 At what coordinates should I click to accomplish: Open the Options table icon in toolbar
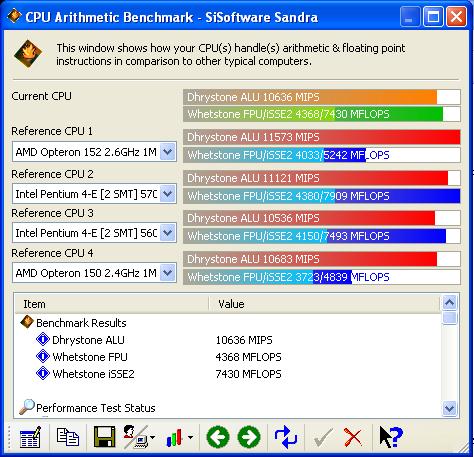pyautogui.click(x=30, y=437)
